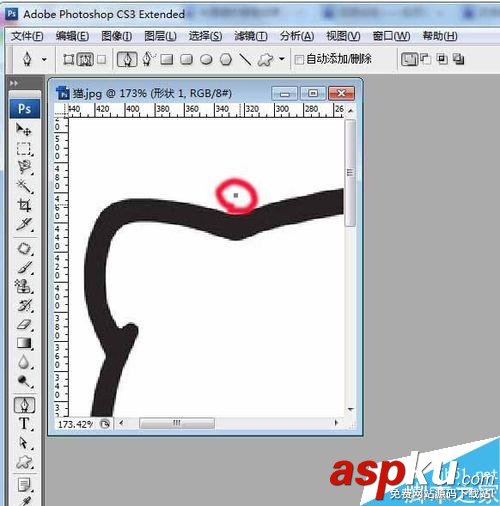Image resolution: width=500 pixels, height=506 pixels.
Task: Select Add to path area mode
Action: (x=409, y=60)
